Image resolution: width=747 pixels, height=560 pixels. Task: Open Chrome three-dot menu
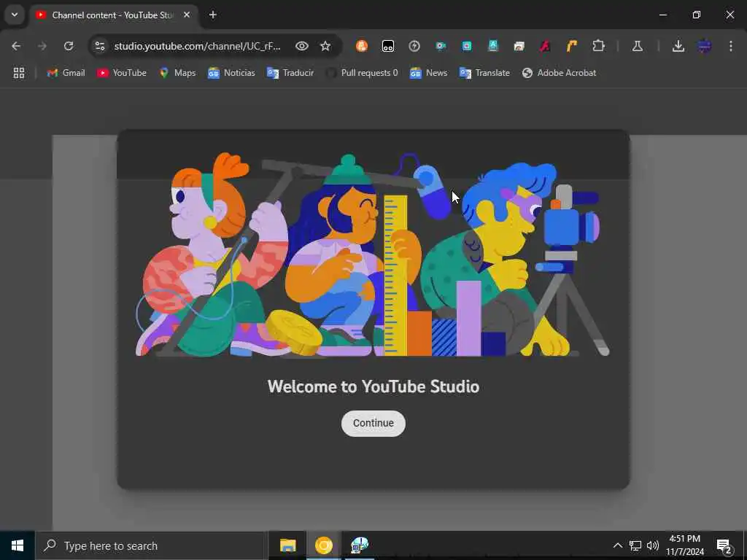pos(731,46)
